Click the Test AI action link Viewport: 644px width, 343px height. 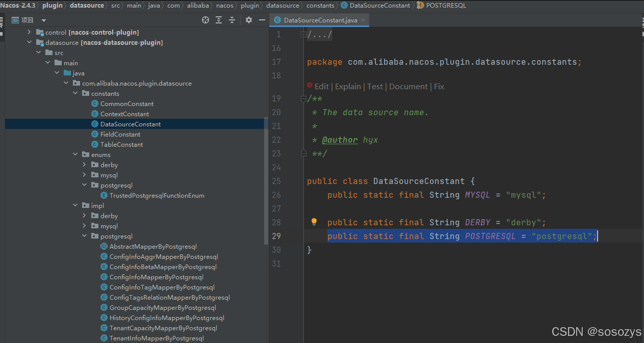click(375, 86)
